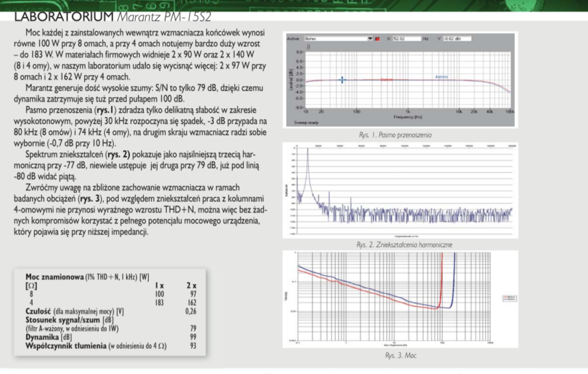Click the damping factor value 93
588x374 pixels.
[193, 346]
